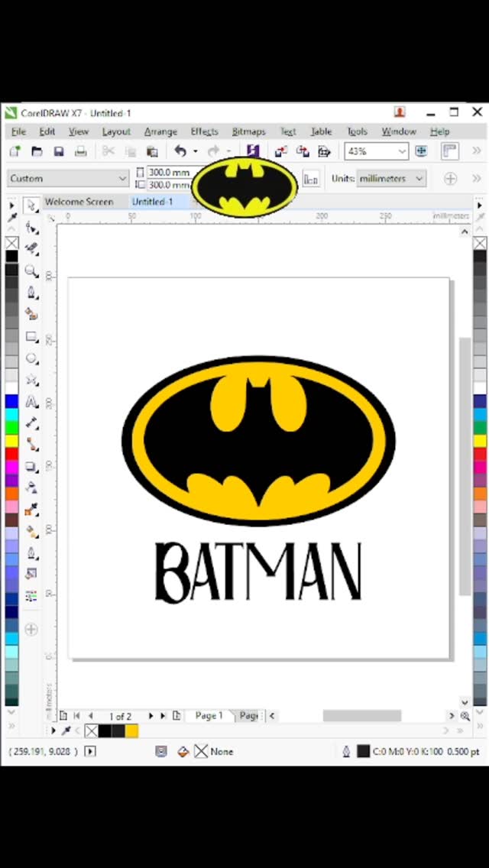This screenshot has height=868, width=489.
Task: Select the Drop Shadow tool
Action: point(31,467)
